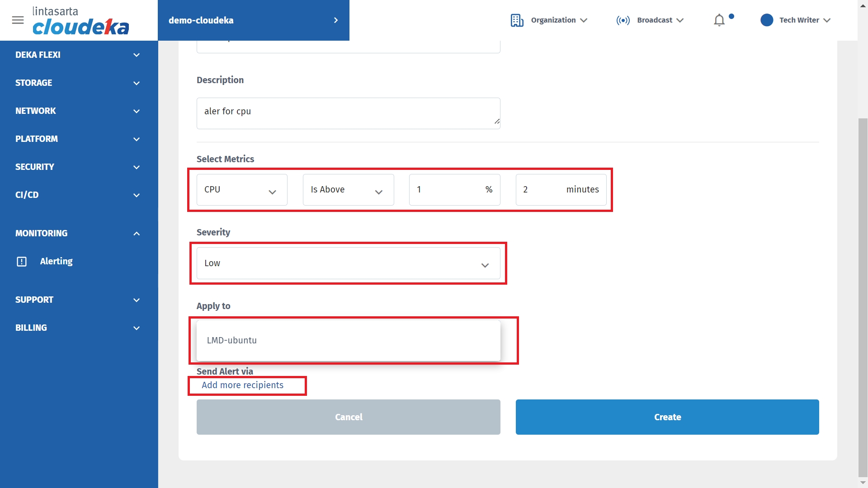Screen dimensions: 868x488
Task: Click the Description text field
Action: pos(348,113)
